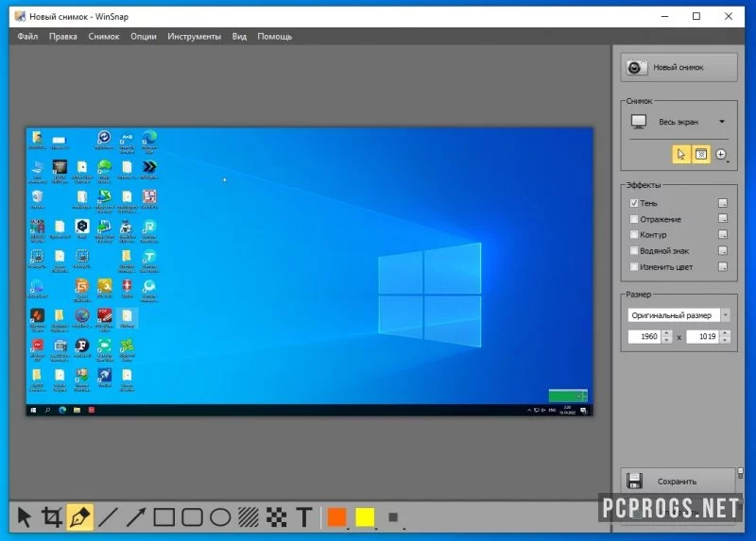Open Контур settings box

click(x=723, y=234)
